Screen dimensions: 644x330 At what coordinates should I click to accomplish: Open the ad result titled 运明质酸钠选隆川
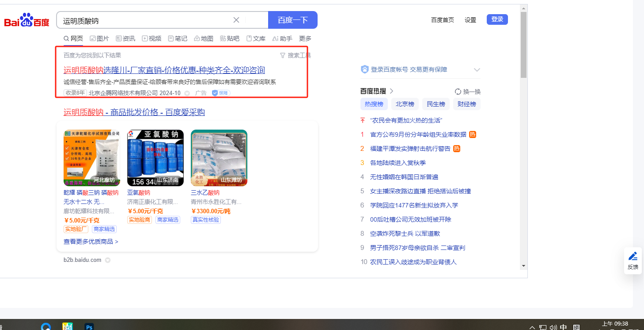click(x=164, y=70)
